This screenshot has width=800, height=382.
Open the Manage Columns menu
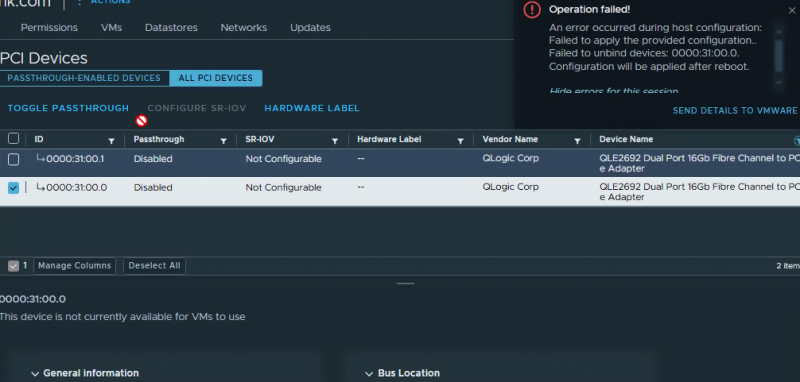click(x=74, y=266)
